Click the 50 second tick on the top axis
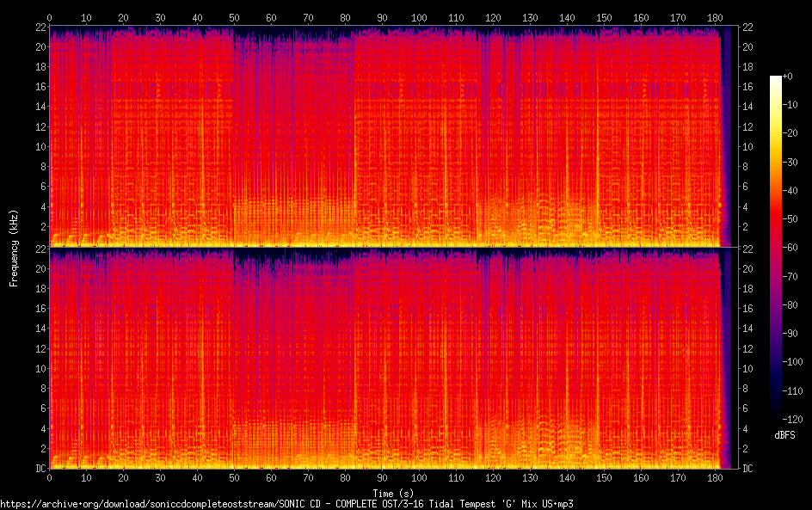 (234, 17)
